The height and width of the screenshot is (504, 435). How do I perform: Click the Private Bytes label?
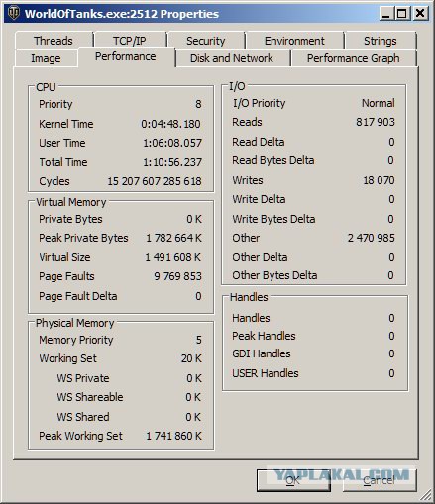70,219
